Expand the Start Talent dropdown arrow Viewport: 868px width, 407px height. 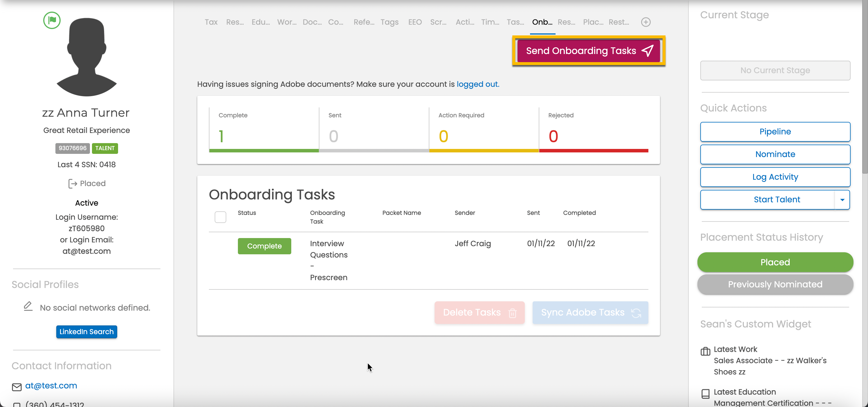(842, 200)
